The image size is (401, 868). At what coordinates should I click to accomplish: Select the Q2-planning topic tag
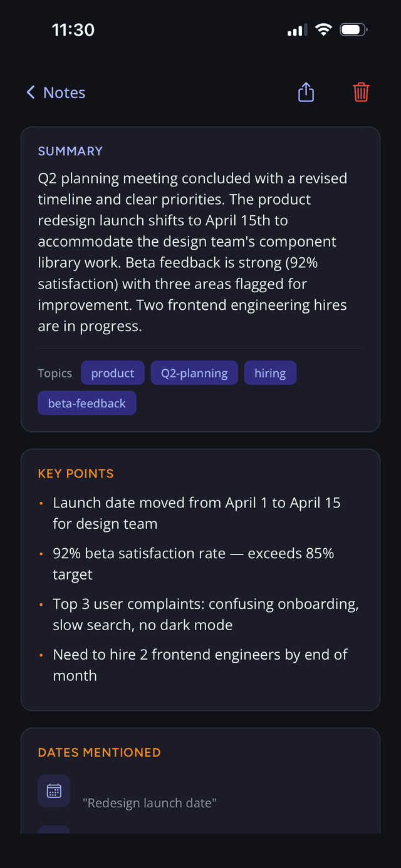tap(194, 372)
